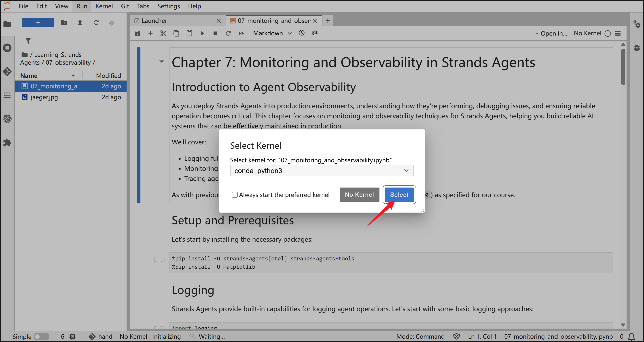Switch to the Launcher tab
The width and height of the screenshot is (644, 342).
(x=178, y=21)
